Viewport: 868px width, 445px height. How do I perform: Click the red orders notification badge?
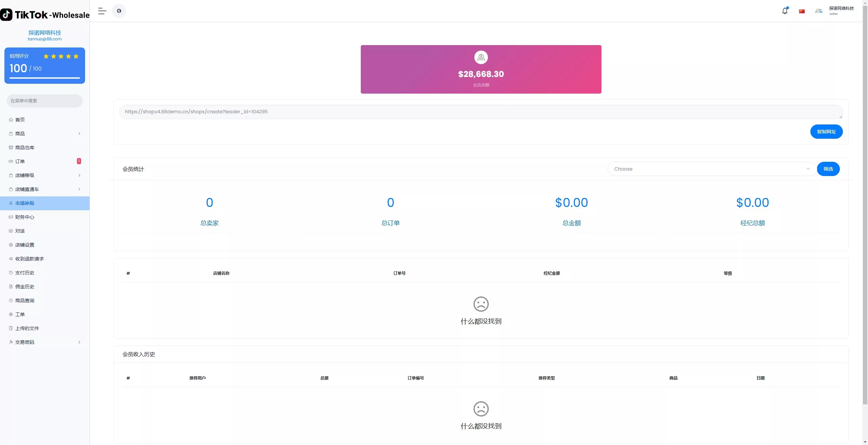79,161
